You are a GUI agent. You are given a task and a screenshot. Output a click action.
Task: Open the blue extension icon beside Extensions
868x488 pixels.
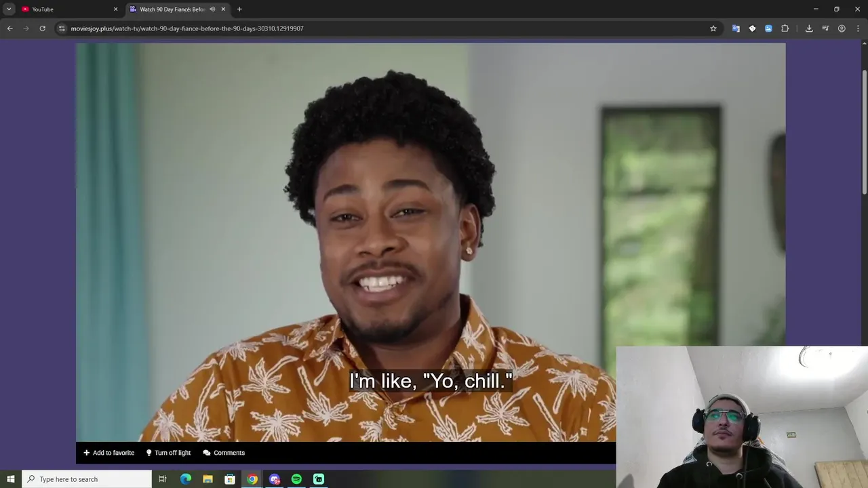[x=768, y=28]
